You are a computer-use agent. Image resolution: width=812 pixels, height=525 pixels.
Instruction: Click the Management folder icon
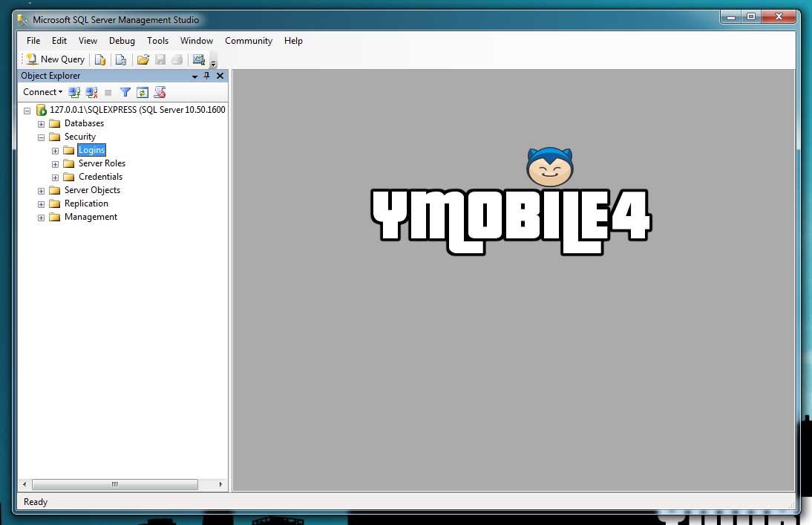(x=54, y=218)
